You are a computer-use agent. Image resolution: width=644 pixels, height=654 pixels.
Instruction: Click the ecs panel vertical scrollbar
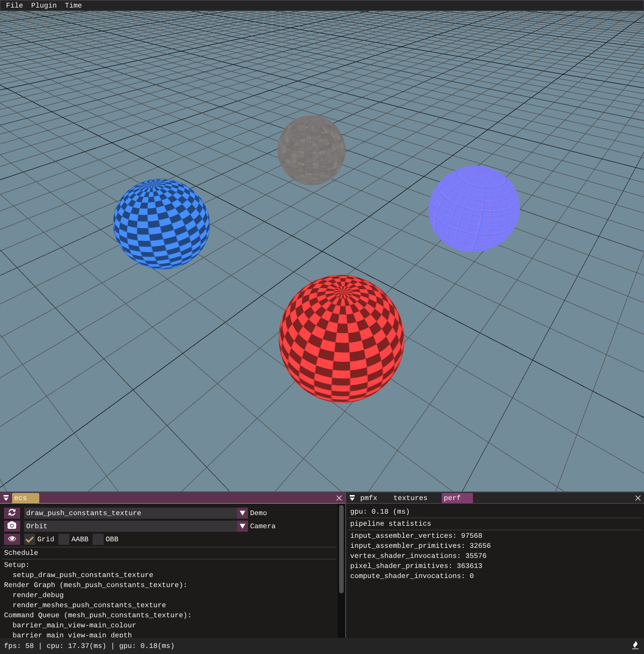341,549
